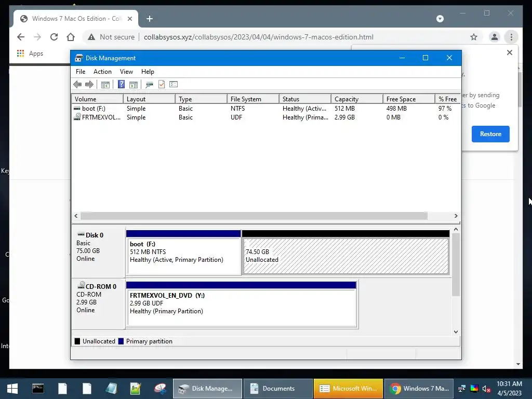Open the Notepad++ taskbar icon

pos(136,389)
